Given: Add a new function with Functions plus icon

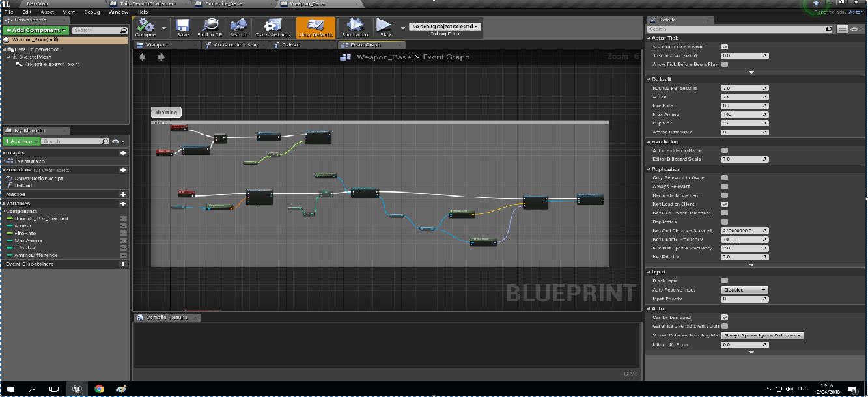Looking at the screenshot, I should [x=123, y=170].
